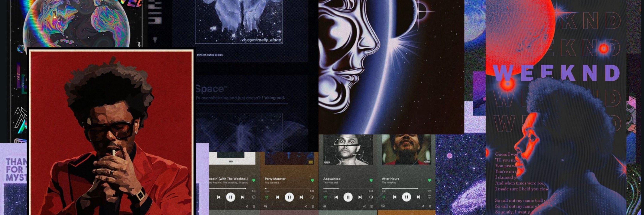This screenshot has width=644, height=215.
Task: Open play queue for Creepin' track
Action: click(x=254, y=206)
